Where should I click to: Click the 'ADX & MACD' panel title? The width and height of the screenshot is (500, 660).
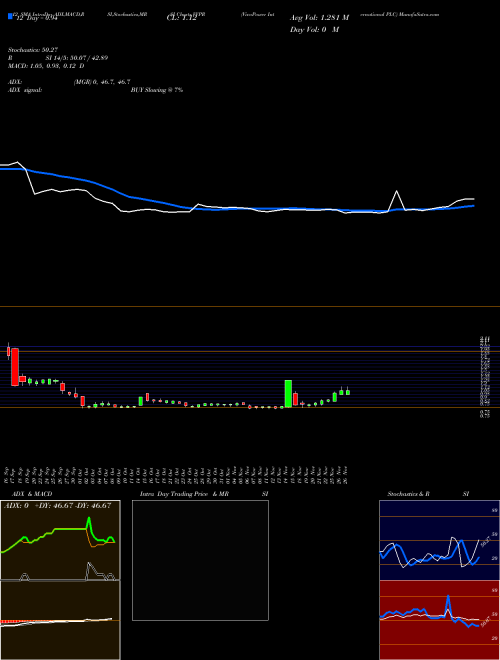tap(32, 494)
